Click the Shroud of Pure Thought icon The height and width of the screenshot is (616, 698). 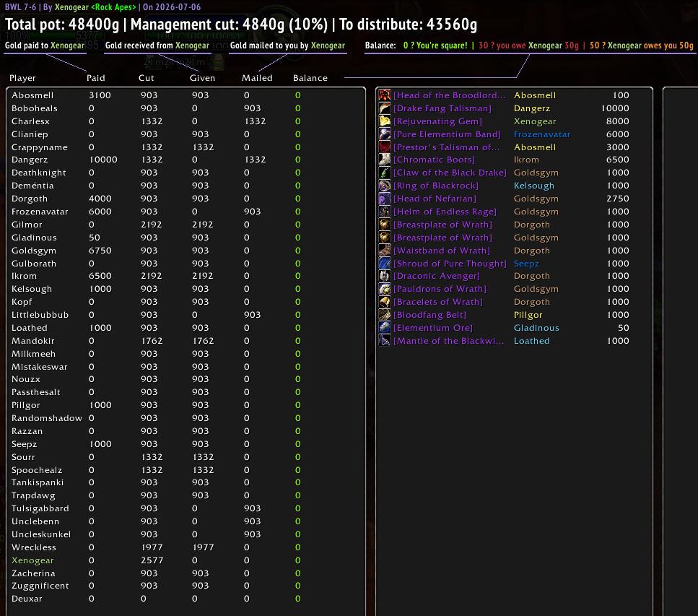click(x=385, y=263)
